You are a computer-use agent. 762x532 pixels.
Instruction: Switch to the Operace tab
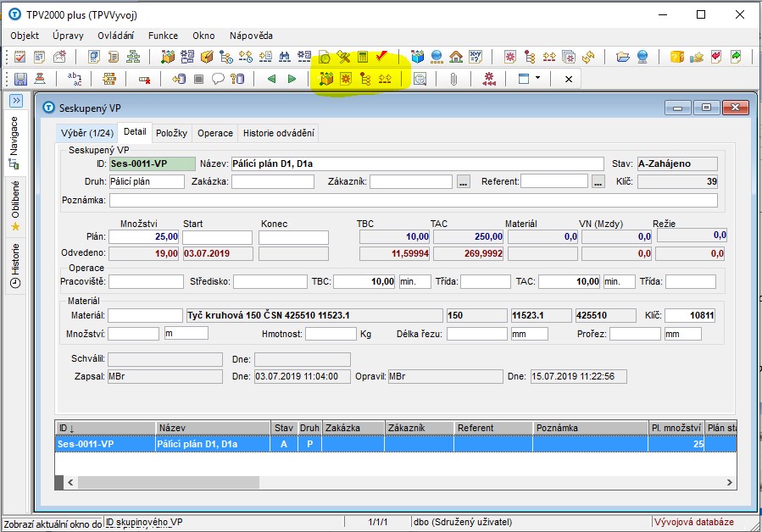[215, 133]
